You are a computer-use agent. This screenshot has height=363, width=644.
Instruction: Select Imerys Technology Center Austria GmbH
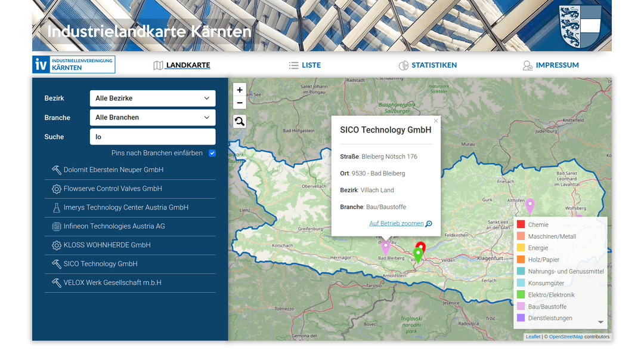[130, 208]
